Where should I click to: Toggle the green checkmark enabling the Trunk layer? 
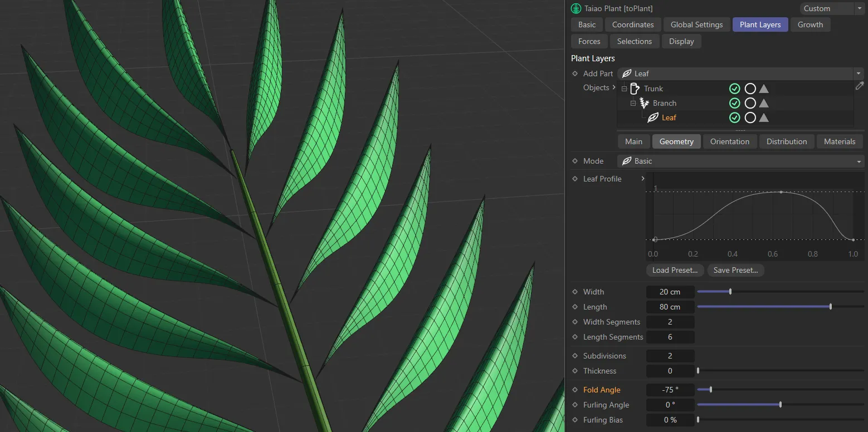pyautogui.click(x=734, y=88)
